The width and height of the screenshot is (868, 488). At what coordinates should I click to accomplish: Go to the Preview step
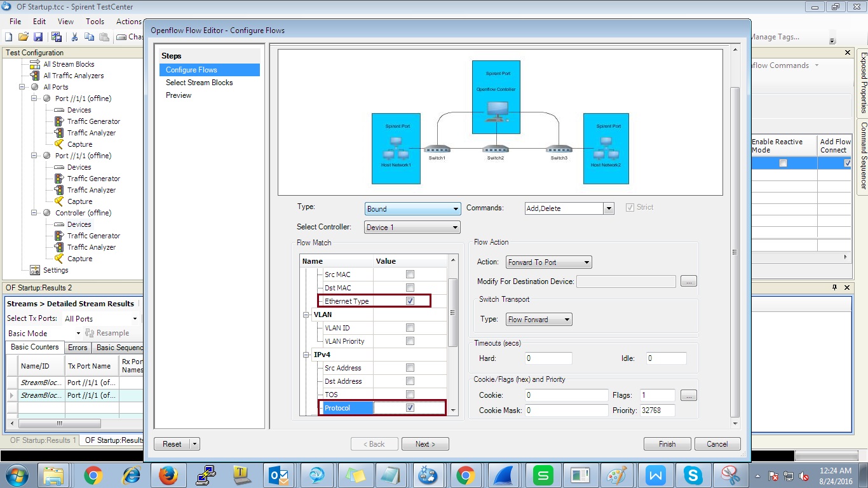coord(179,95)
